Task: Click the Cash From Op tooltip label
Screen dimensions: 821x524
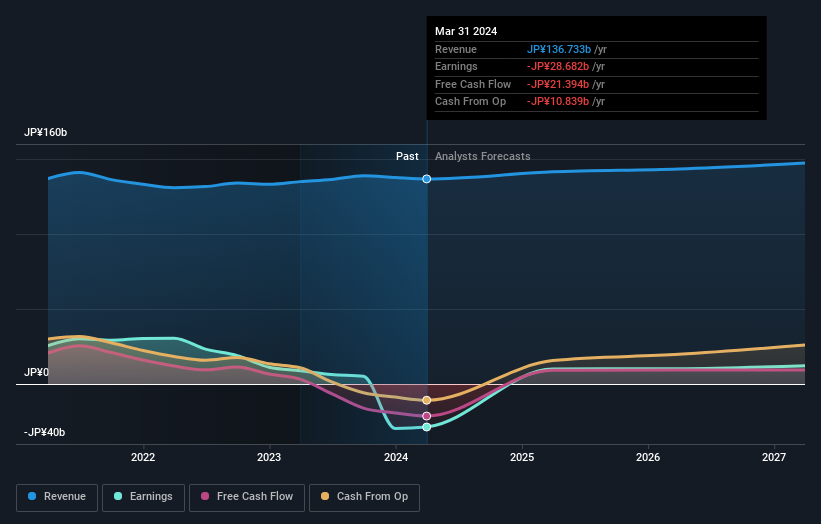Action: [471, 102]
